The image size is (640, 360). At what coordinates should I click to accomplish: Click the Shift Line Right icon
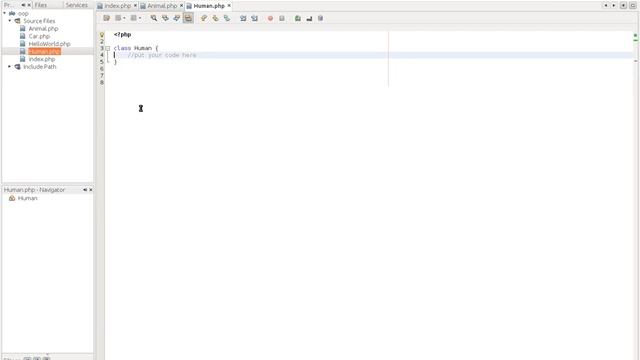click(254, 18)
